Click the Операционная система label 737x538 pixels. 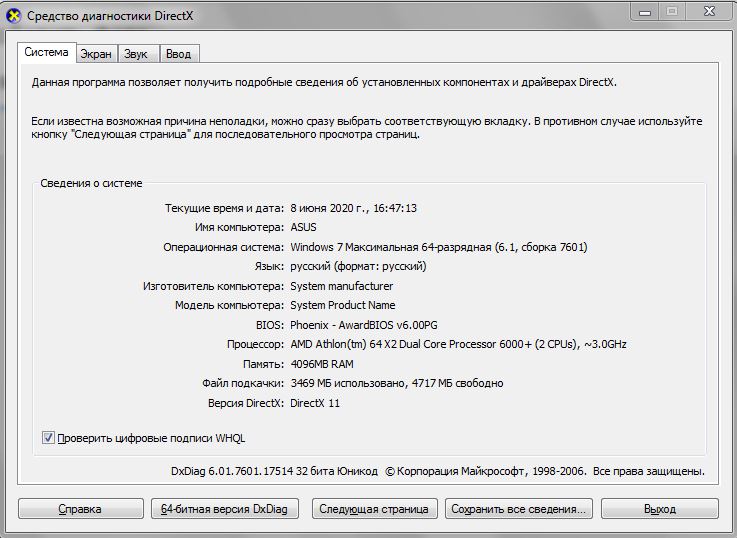pyautogui.click(x=224, y=247)
